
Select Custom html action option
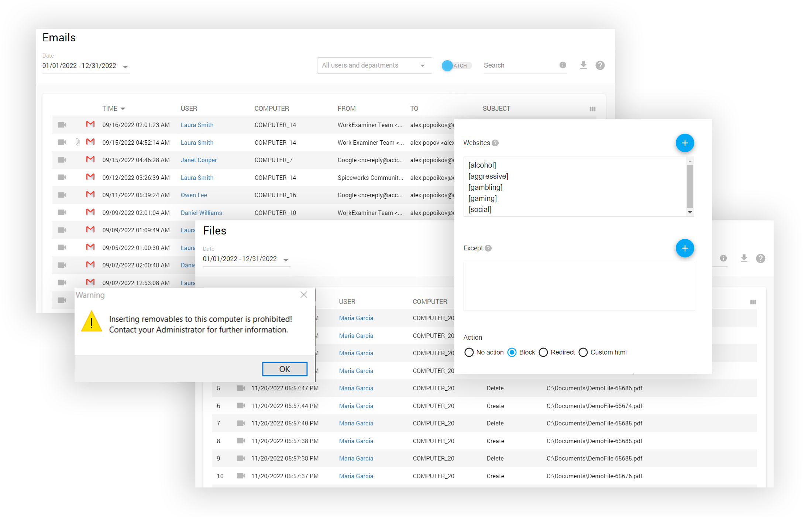[583, 352]
